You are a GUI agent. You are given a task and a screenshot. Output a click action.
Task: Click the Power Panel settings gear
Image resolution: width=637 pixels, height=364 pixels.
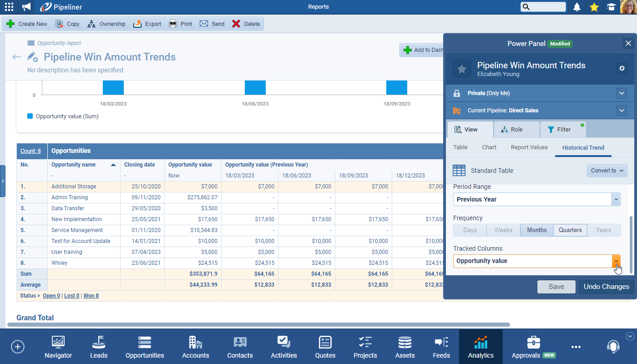point(622,68)
